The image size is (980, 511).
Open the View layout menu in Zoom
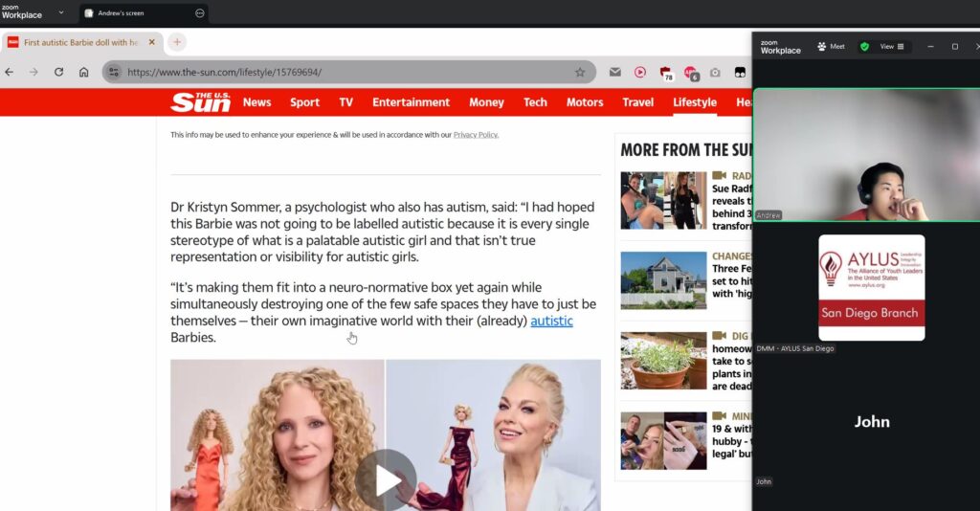click(891, 46)
